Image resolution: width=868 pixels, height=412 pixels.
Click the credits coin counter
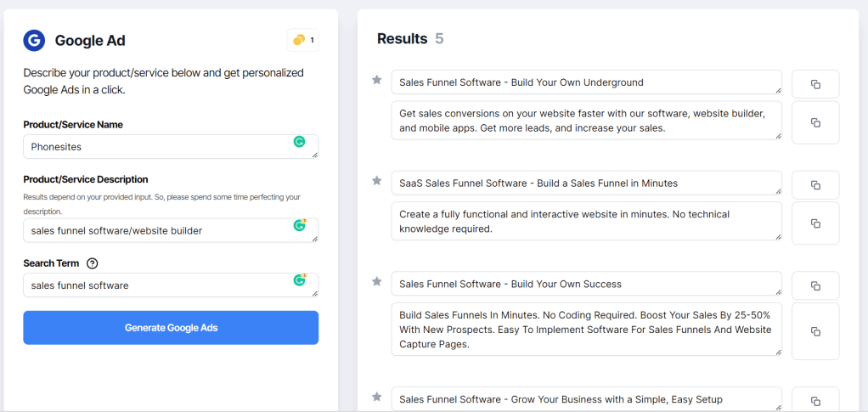point(302,40)
